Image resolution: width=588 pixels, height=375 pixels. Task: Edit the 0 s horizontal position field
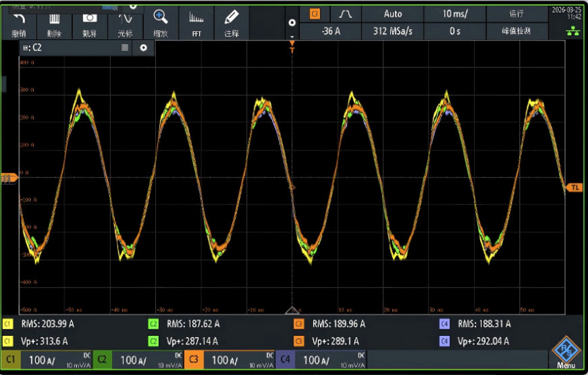coord(455,31)
